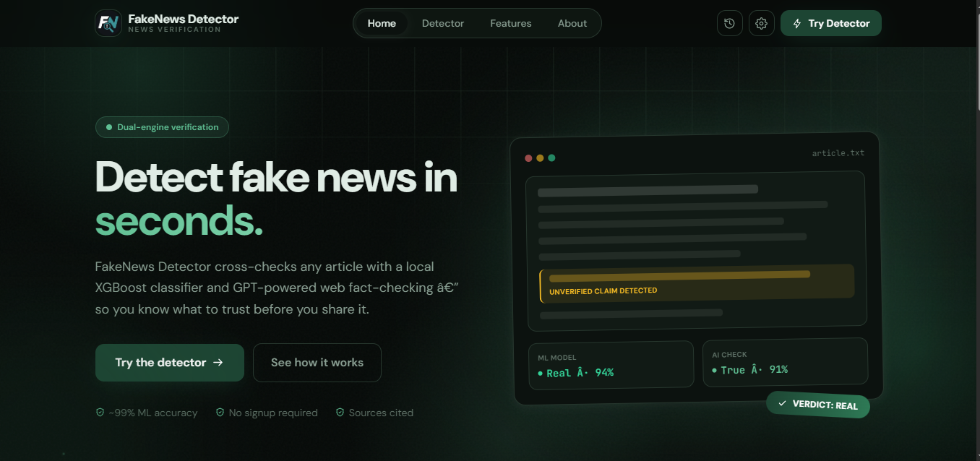Click the Sources cited text
The image size is (980, 461).
[x=381, y=413]
